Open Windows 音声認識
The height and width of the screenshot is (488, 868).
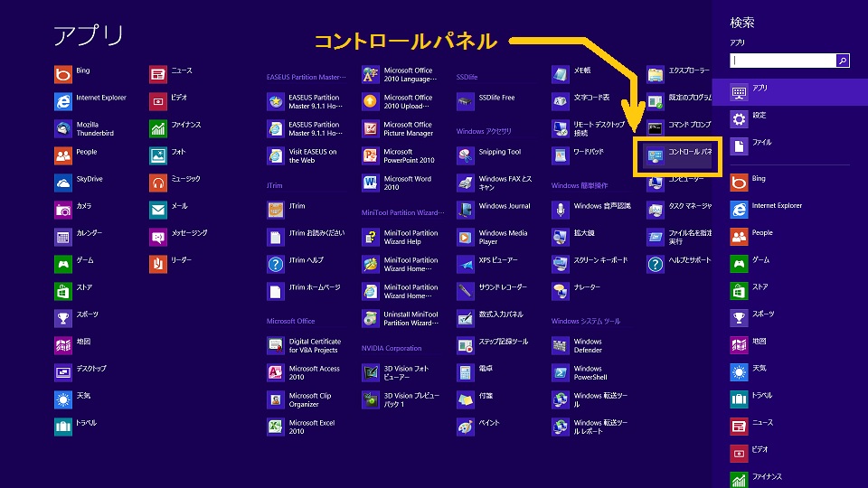pyautogui.click(x=591, y=210)
